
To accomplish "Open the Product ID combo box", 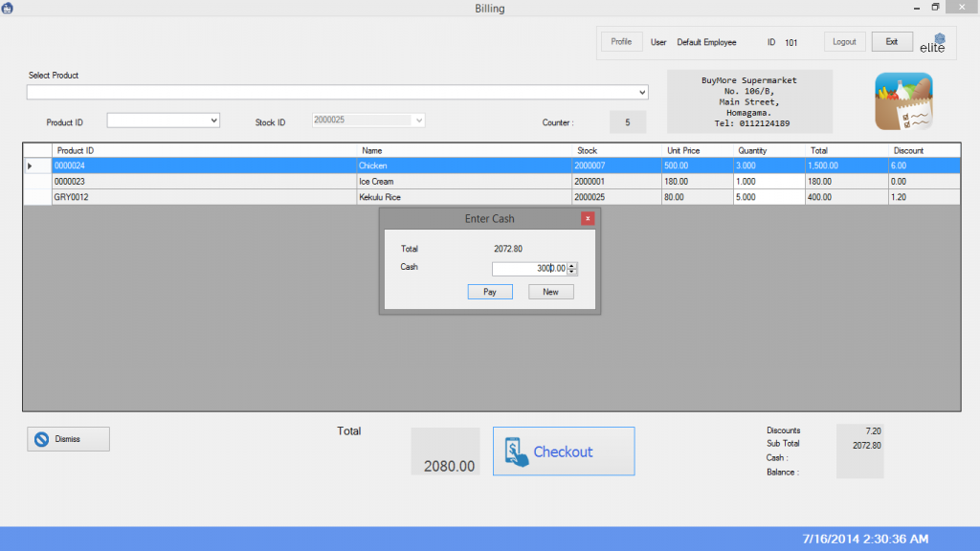I will (213, 121).
